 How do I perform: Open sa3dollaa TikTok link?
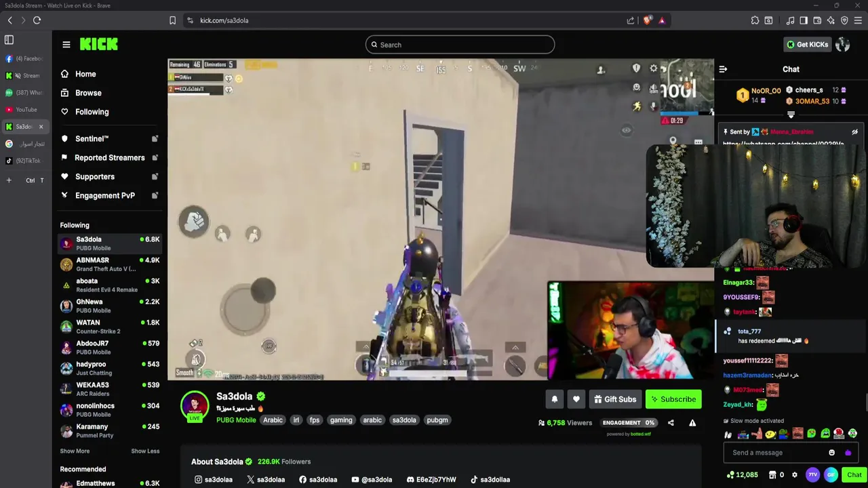pyautogui.click(x=490, y=480)
